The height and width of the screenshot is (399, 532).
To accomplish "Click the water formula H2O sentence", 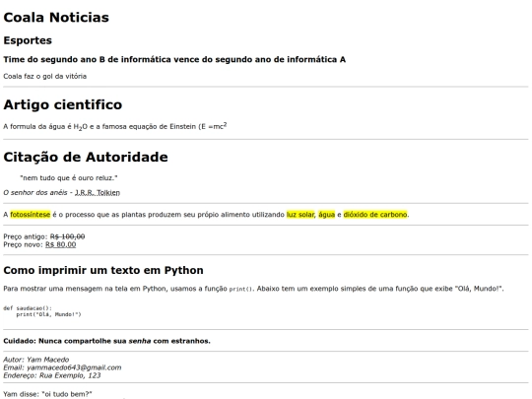I will [x=115, y=126].
